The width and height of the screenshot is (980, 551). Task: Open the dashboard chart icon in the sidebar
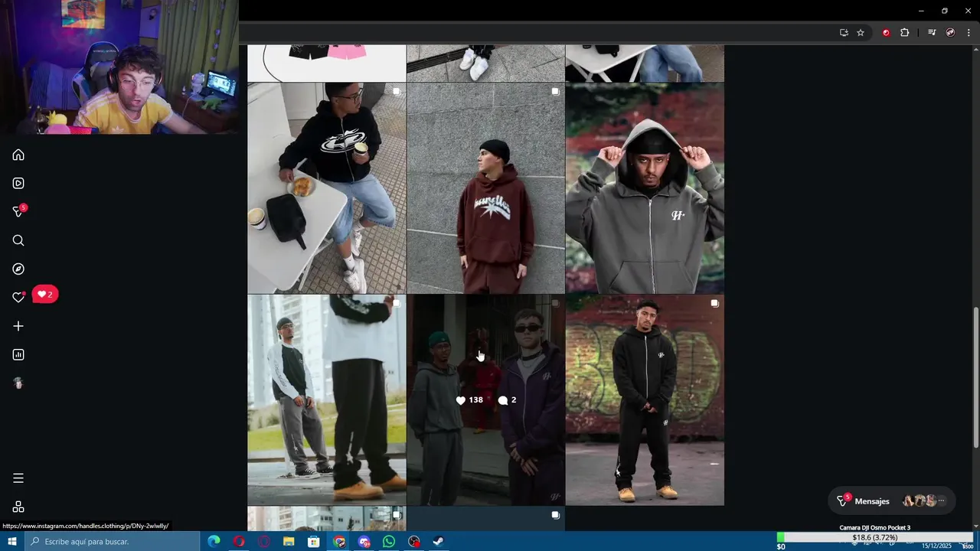(x=18, y=354)
